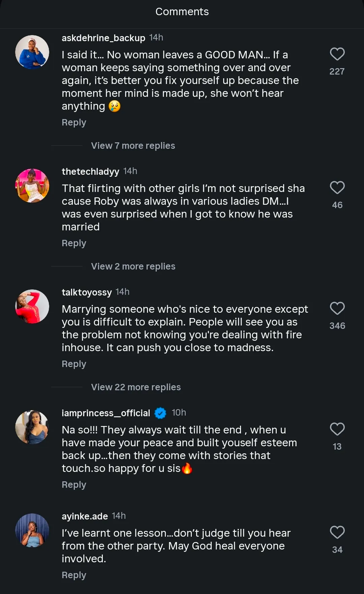Open ayinke.ade's profile avatar
The height and width of the screenshot is (594, 364).
[32, 530]
